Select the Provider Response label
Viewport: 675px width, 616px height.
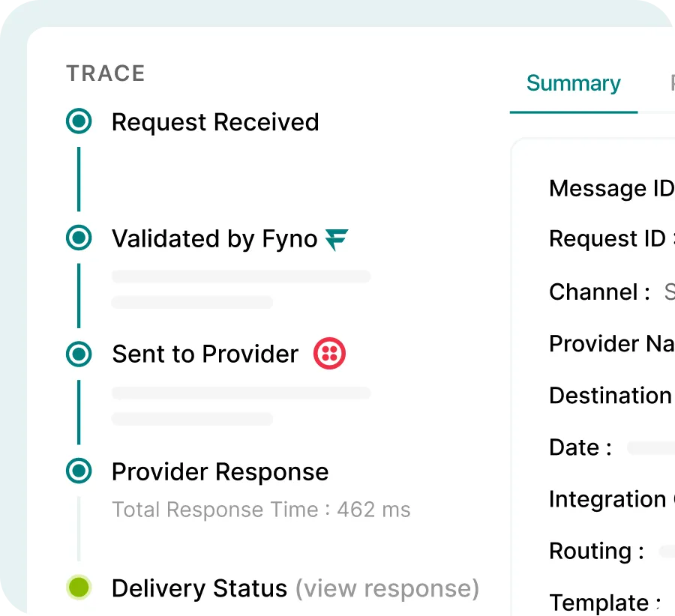pyautogui.click(x=220, y=472)
